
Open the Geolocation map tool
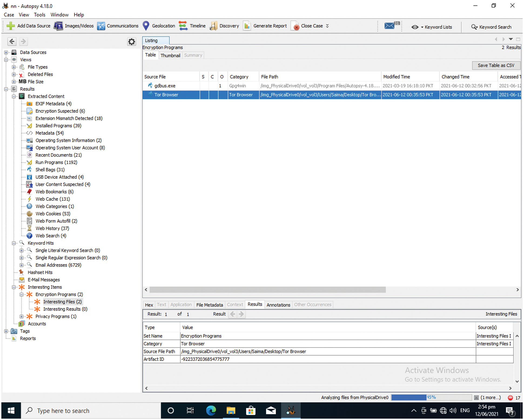coord(159,26)
